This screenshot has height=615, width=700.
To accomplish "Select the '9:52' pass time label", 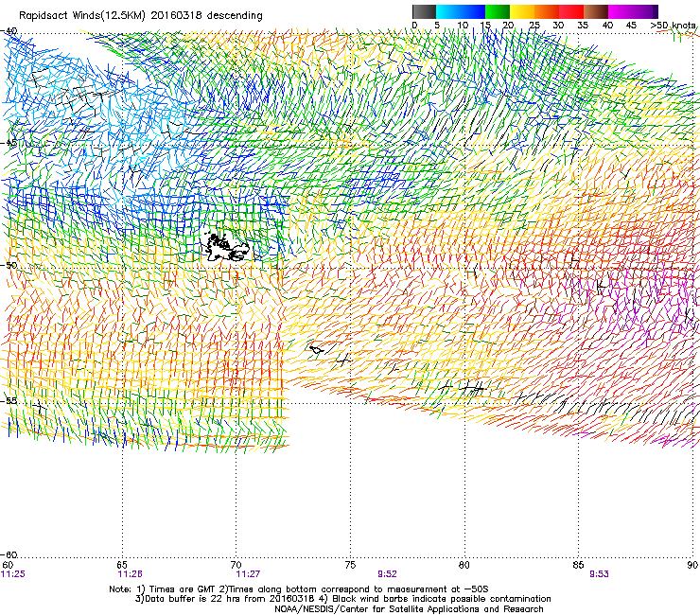I will (x=387, y=574).
